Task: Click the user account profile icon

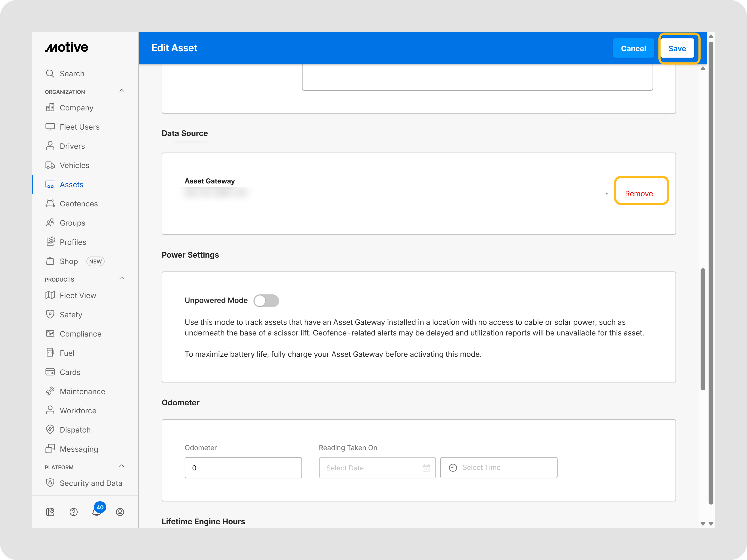Action: click(120, 512)
